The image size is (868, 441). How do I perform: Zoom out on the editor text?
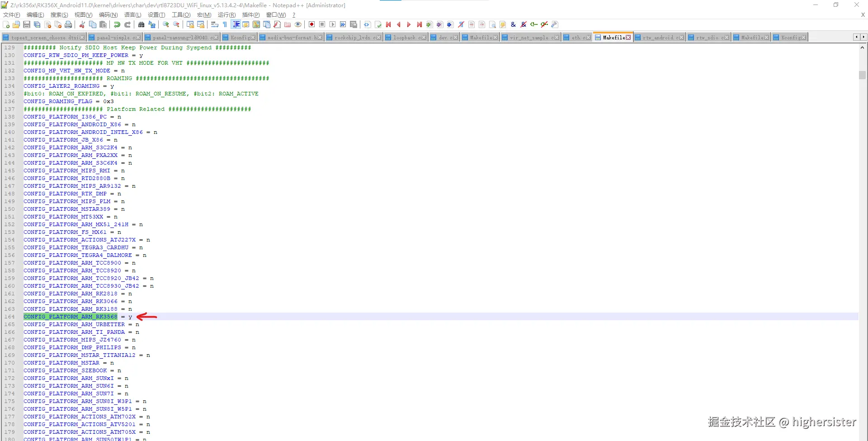176,24
